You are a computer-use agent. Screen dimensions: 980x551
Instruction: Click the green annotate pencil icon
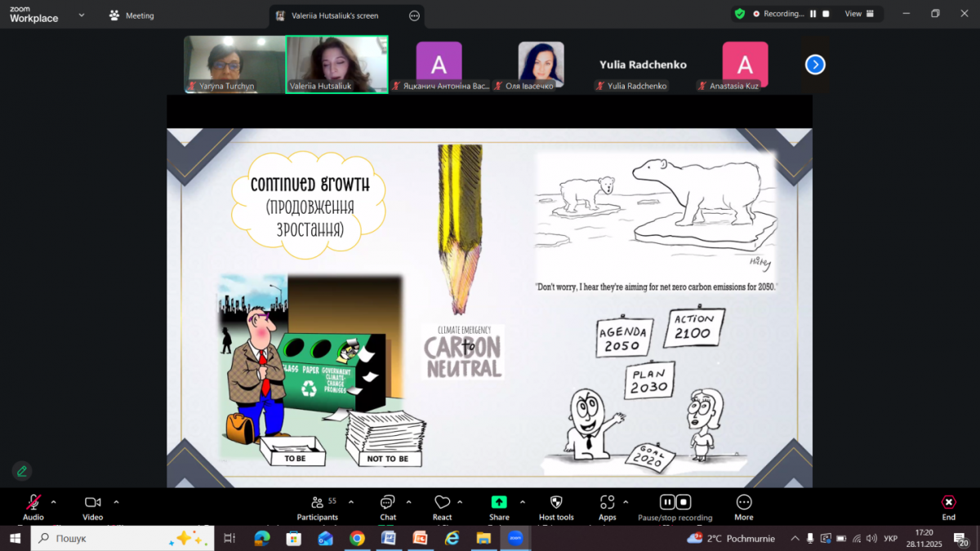pos(22,471)
